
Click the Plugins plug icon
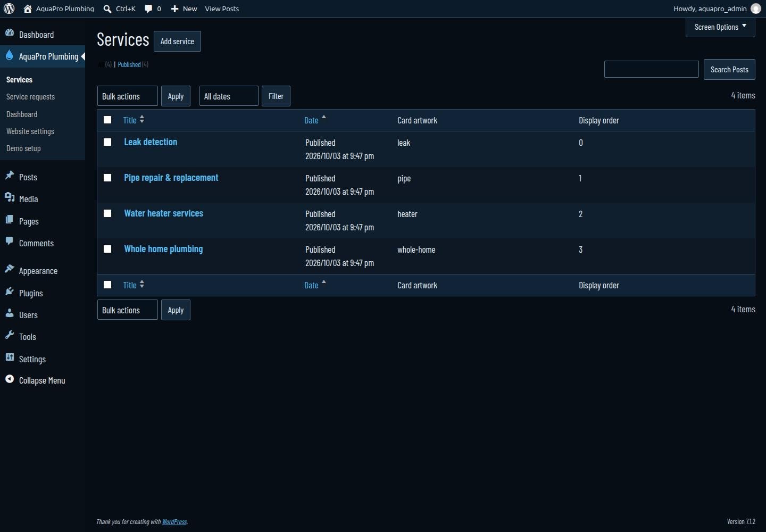(10, 292)
